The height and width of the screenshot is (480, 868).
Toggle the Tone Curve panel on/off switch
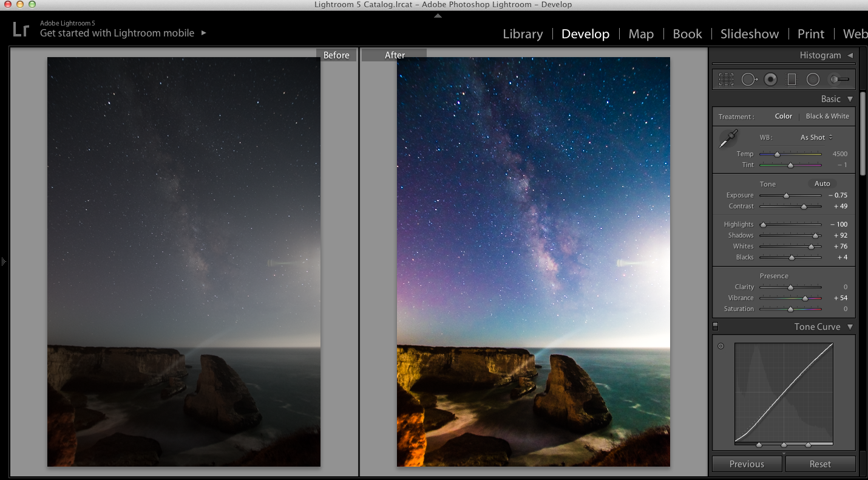point(715,326)
